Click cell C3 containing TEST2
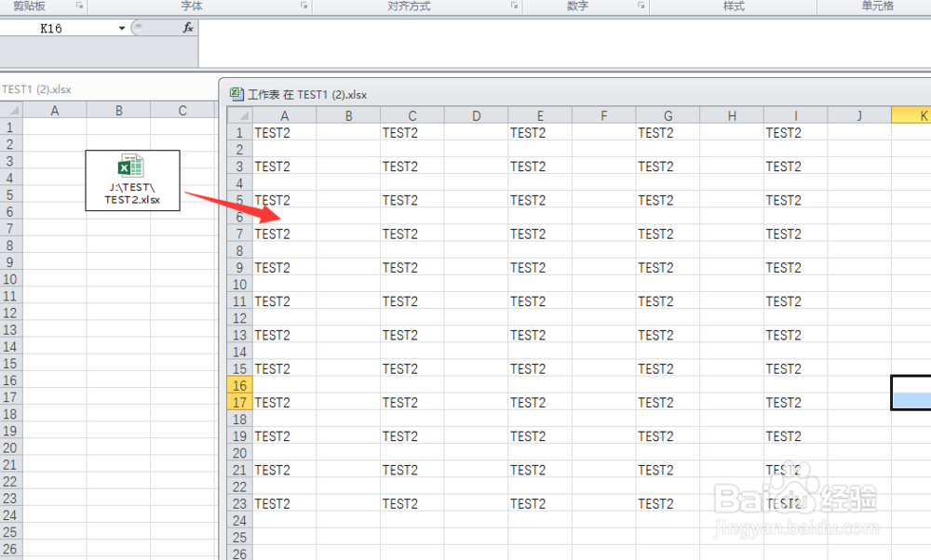This screenshot has width=931, height=560. (412, 167)
